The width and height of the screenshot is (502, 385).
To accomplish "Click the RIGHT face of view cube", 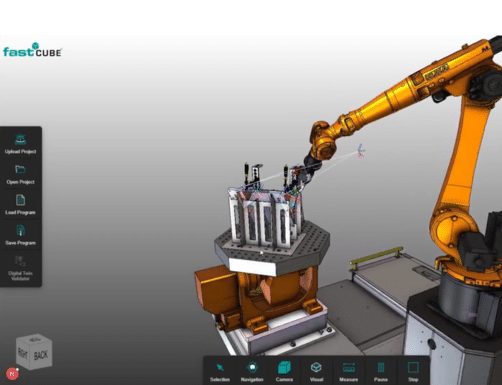I will pos(23,353).
